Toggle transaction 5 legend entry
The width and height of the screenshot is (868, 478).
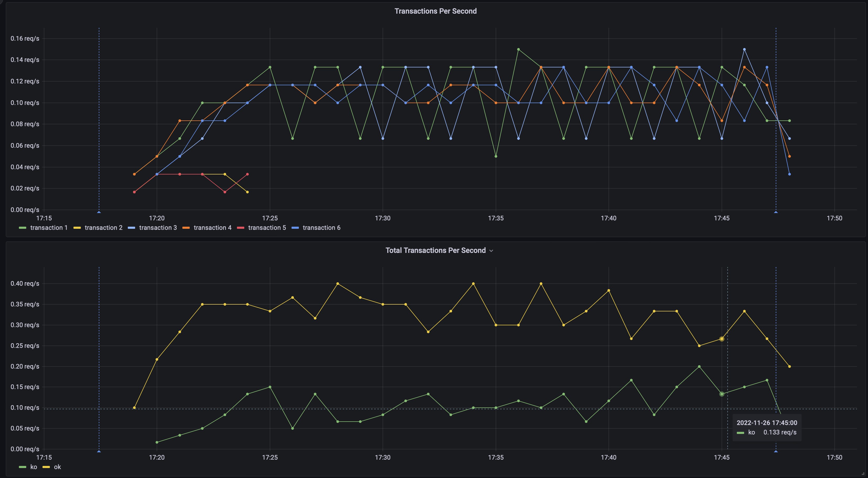point(267,228)
